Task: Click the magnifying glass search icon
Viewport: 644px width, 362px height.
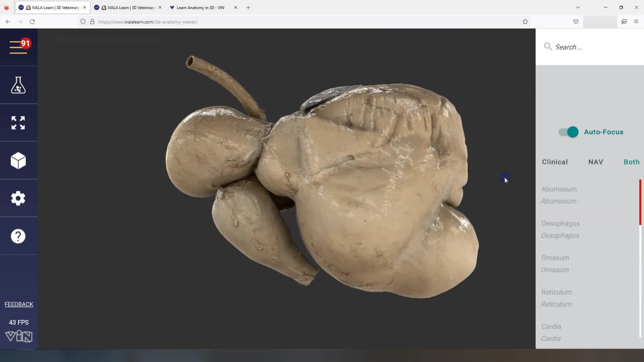Action: click(548, 47)
